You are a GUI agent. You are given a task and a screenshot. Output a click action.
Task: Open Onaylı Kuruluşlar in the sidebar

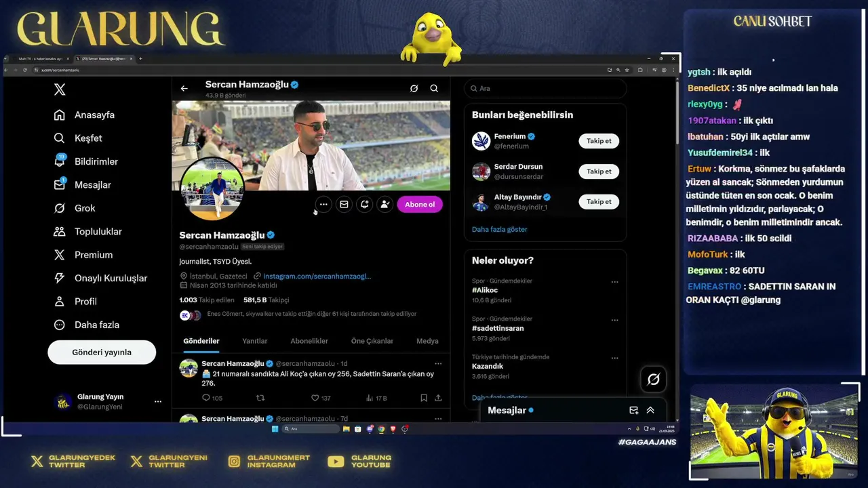[100, 278]
